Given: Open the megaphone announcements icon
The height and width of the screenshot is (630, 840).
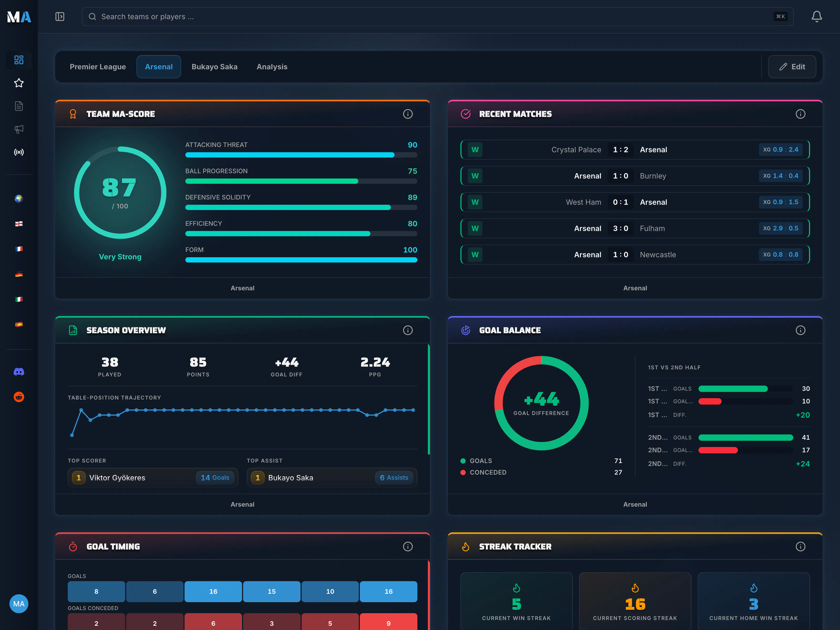Looking at the screenshot, I should point(19,129).
